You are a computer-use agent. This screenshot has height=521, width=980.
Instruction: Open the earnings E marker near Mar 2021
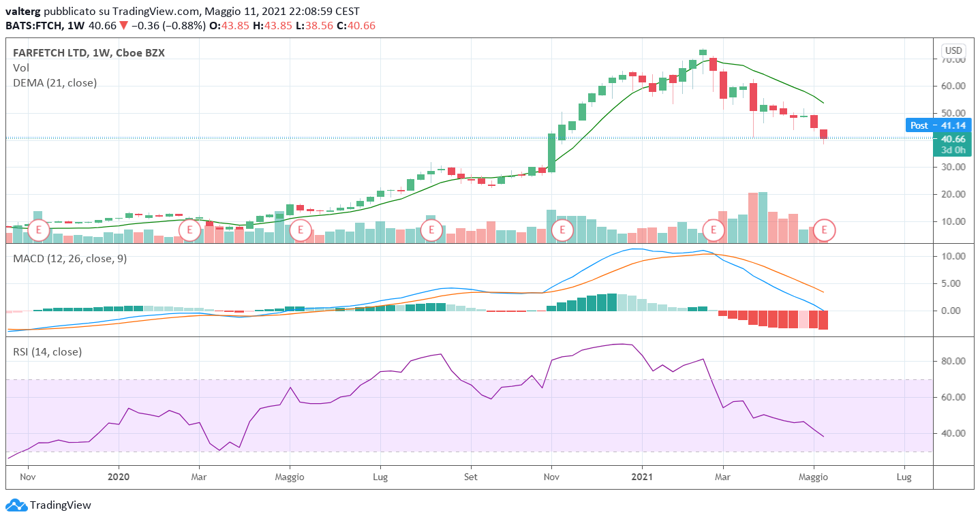pyautogui.click(x=714, y=230)
